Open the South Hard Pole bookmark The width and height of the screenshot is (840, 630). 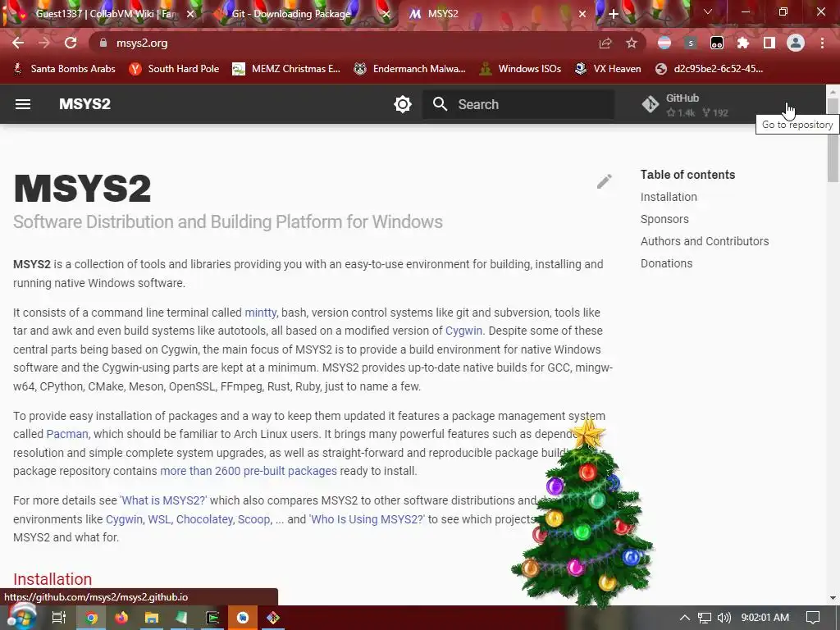tap(175, 69)
